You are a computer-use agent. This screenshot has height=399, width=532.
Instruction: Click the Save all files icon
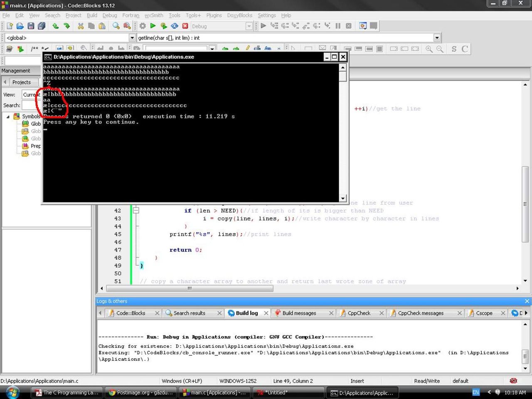click(42, 26)
